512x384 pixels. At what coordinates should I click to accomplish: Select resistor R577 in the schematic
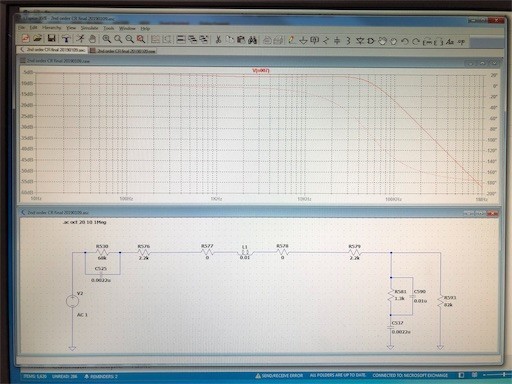pyautogui.click(x=207, y=253)
